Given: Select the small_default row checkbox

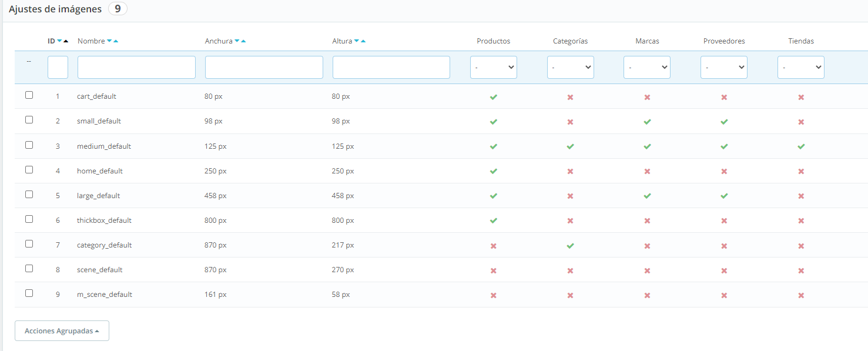Looking at the screenshot, I should click(29, 120).
